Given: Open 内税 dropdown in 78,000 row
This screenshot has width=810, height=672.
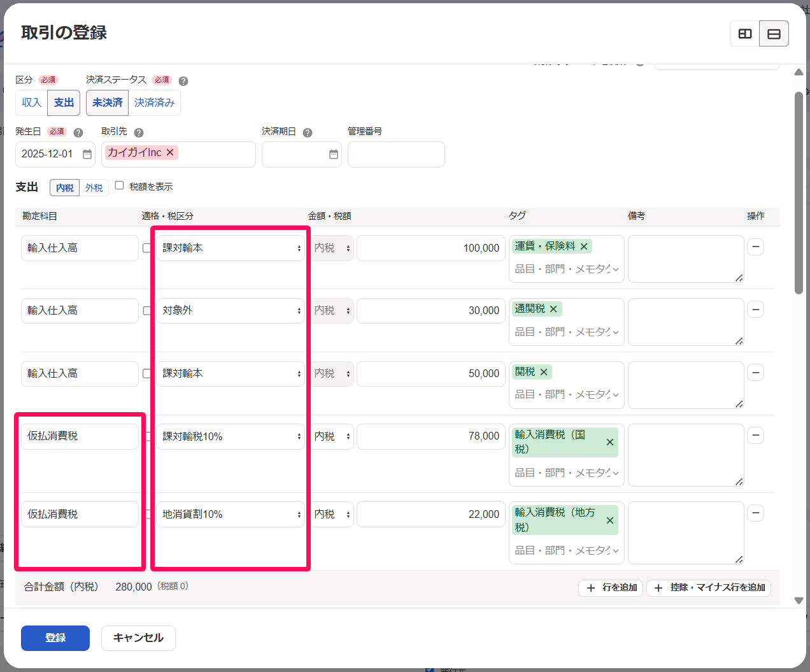Looking at the screenshot, I should [332, 436].
